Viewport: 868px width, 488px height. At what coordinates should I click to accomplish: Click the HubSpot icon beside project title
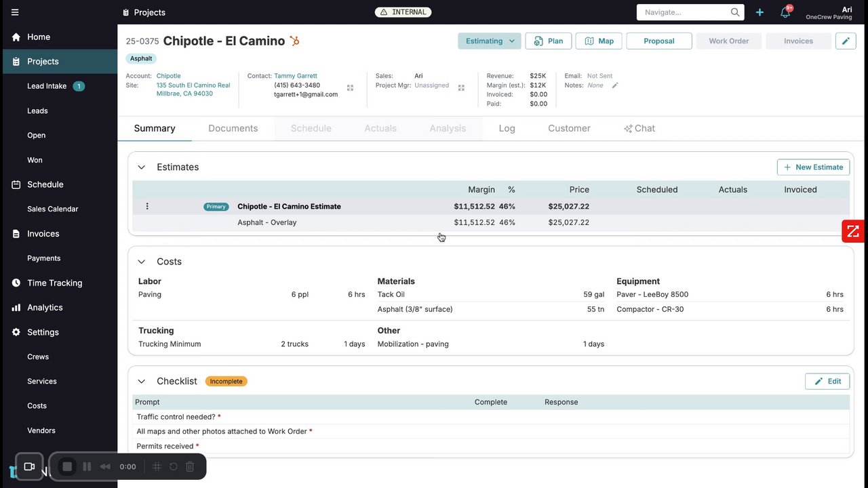pyautogui.click(x=294, y=41)
